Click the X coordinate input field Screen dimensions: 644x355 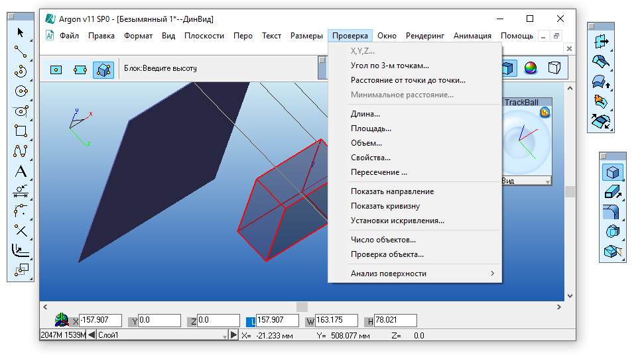100,320
